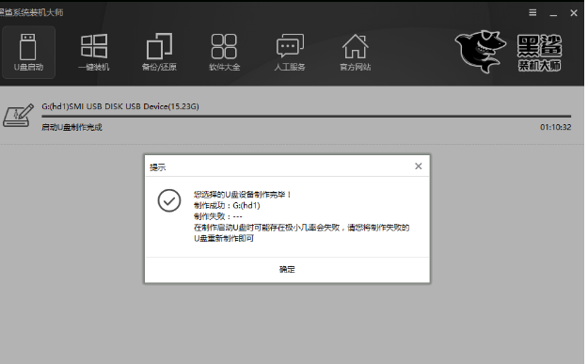The image size is (588, 364).
Task: Click 启动U盘制作完成 status text
Action: [x=72, y=128]
